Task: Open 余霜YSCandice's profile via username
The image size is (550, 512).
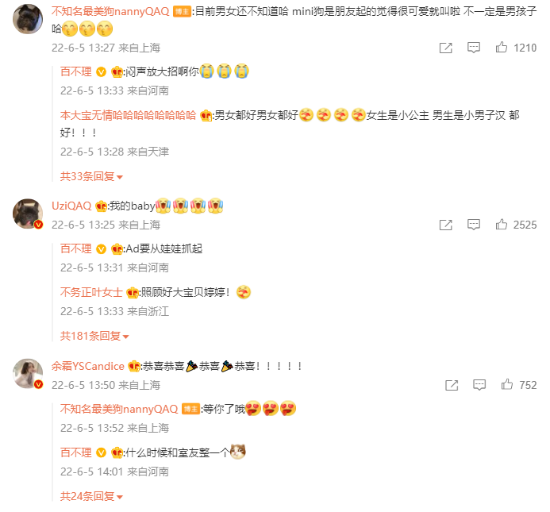Action: [88, 366]
